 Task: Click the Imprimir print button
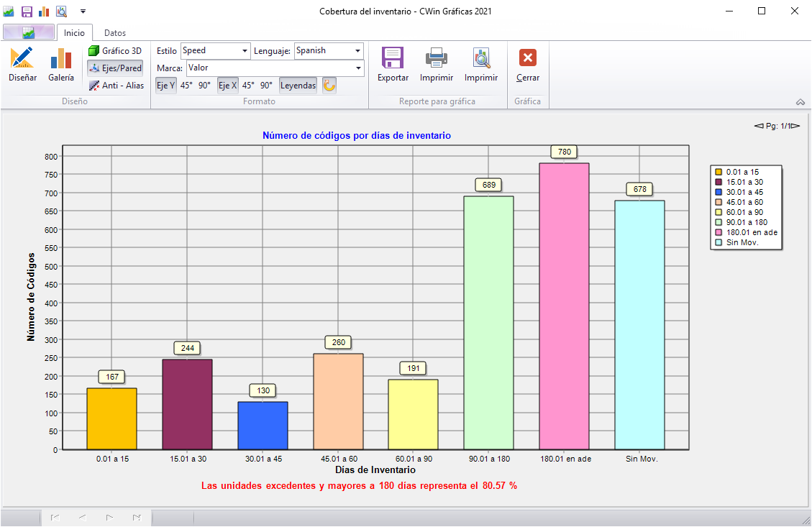tap(436, 63)
